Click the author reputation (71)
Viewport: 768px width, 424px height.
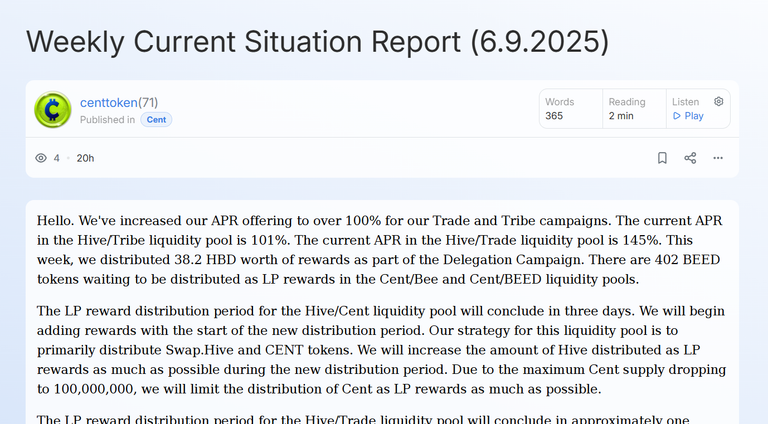(148, 102)
